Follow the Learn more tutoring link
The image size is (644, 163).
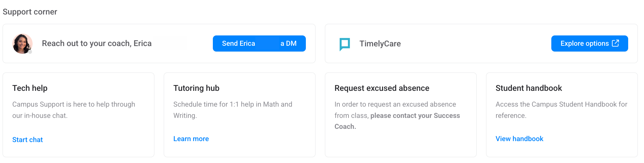191,139
